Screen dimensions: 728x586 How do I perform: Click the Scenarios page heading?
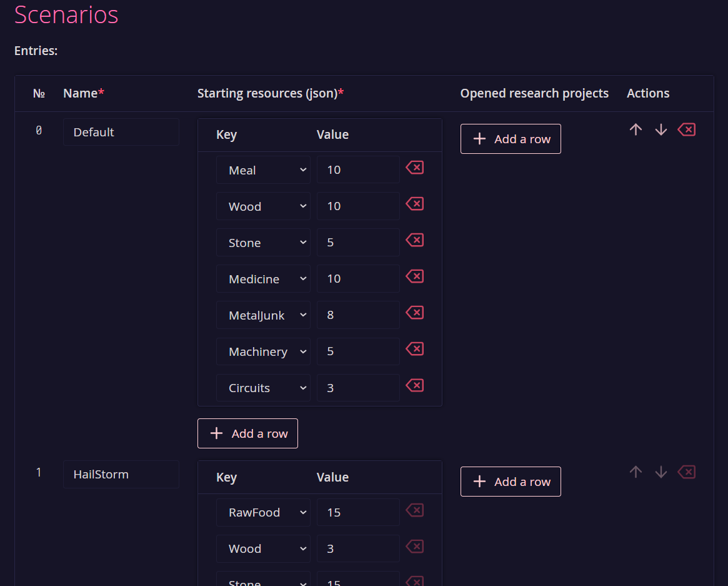pyautogui.click(x=66, y=14)
